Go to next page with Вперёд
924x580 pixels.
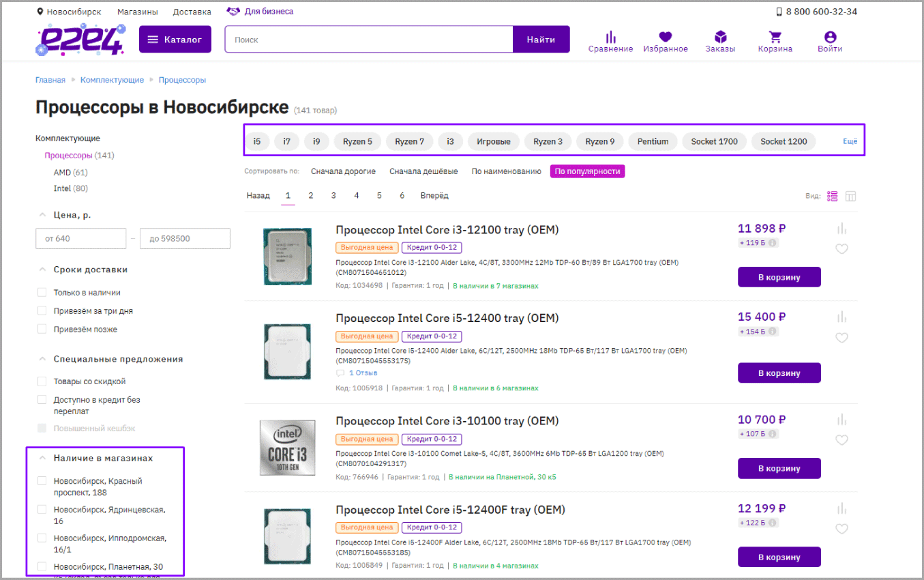(x=434, y=196)
